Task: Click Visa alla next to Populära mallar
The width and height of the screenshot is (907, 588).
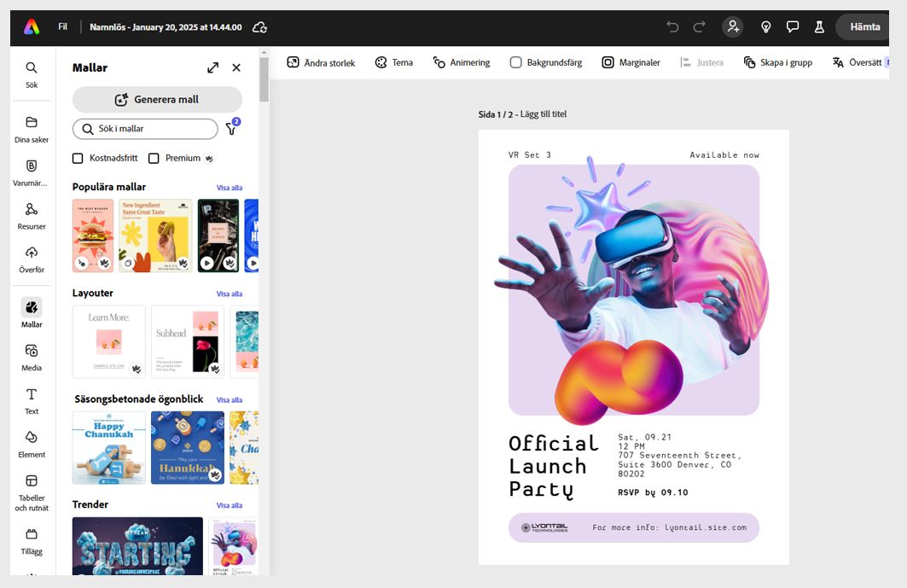Action: [x=229, y=187]
